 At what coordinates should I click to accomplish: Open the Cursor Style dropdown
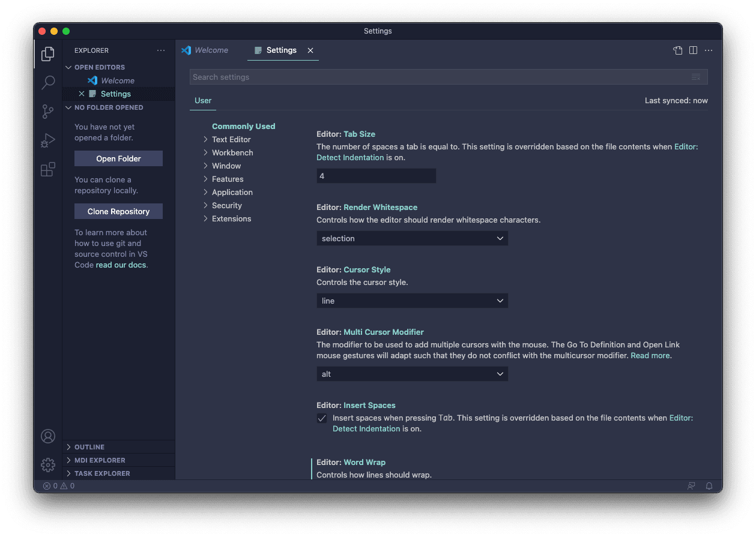pyautogui.click(x=413, y=301)
